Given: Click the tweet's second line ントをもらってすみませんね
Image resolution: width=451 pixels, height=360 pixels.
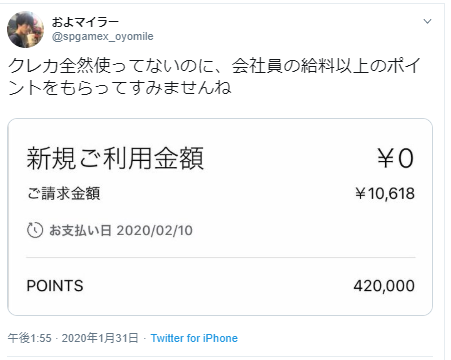Looking at the screenshot, I should (x=119, y=88).
